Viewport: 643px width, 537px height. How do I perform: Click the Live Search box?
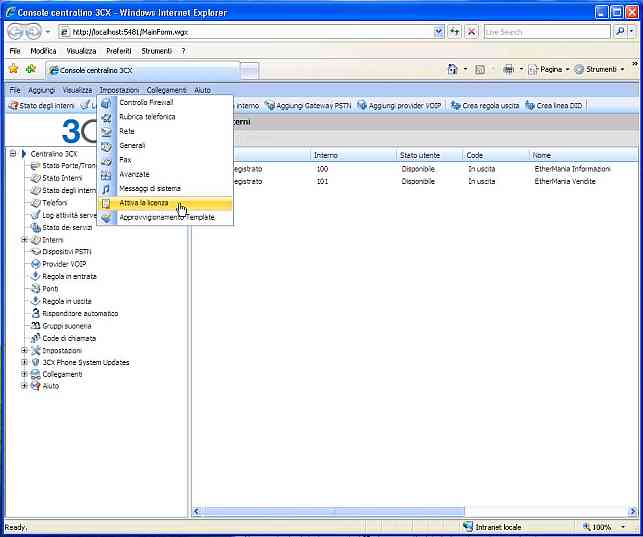tap(547, 32)
